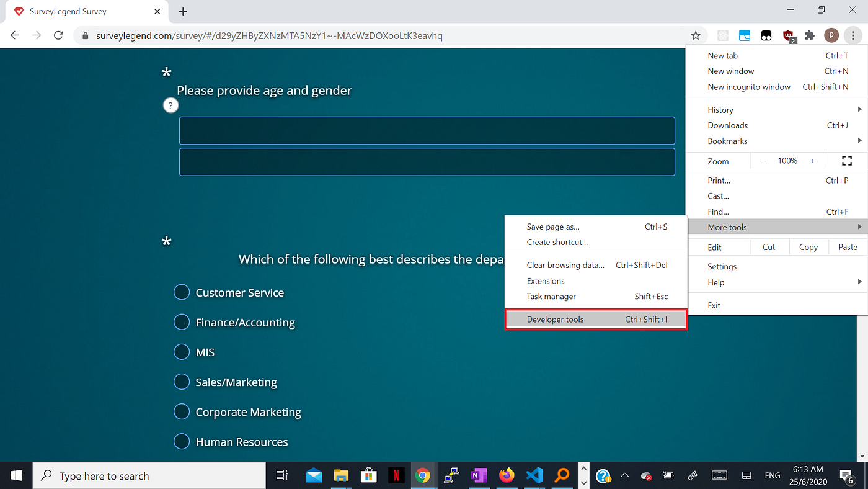Launch Visual Studio Code from the taskbar
This screenshot has width=868, height=489.
coord(534,475)
